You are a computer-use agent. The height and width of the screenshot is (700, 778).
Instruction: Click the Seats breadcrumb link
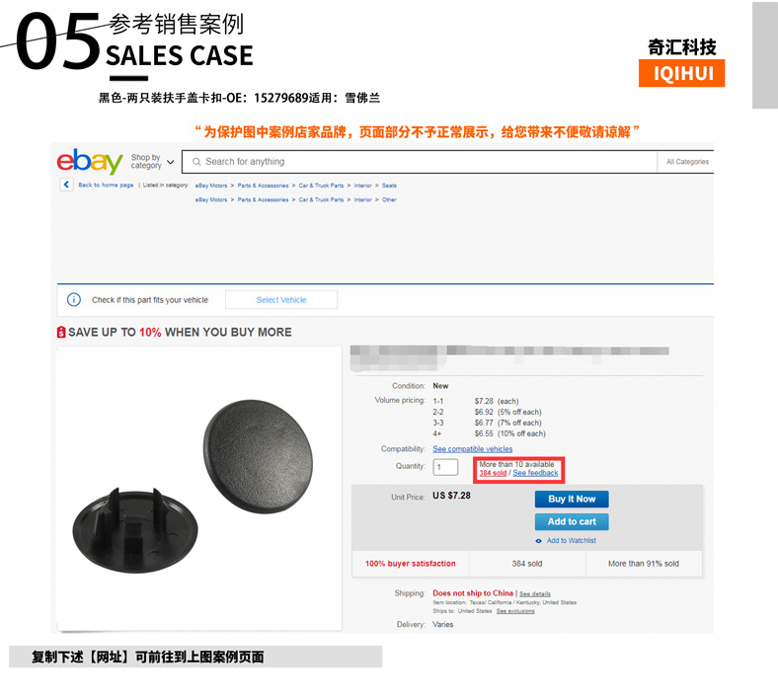(389, 186)
